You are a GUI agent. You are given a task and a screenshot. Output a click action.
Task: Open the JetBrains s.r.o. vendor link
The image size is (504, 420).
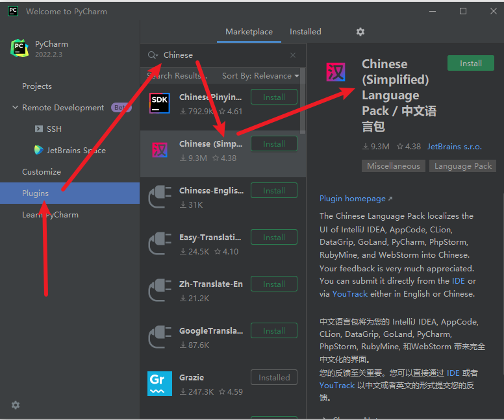click(454, 147)
